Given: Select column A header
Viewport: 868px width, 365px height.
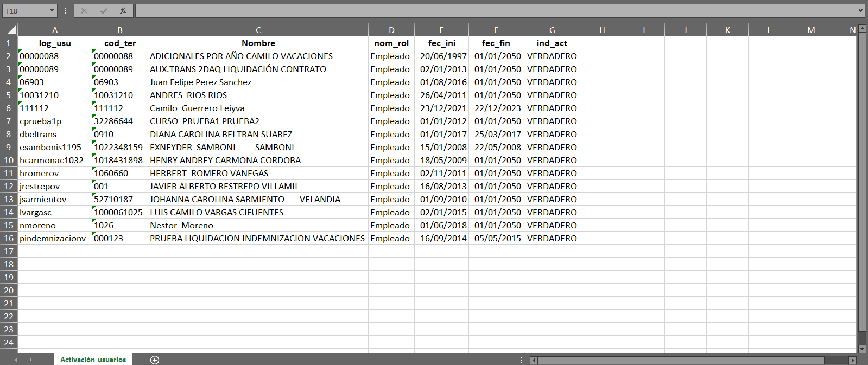Looking at the screenshot, I should pos(55,30).
